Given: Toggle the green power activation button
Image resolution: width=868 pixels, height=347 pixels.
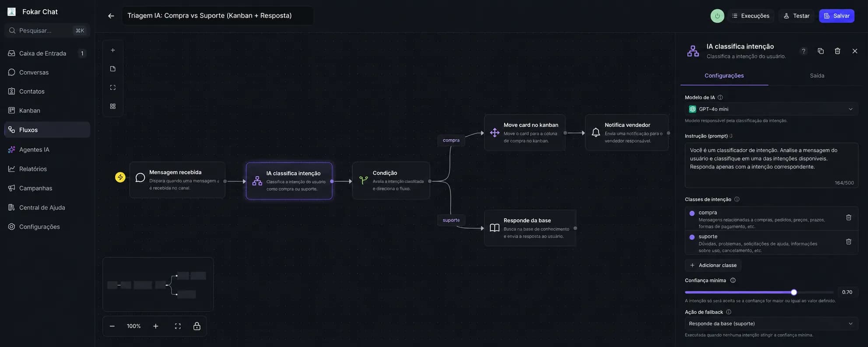Looking at the screenshot, I should coord(717,16).
